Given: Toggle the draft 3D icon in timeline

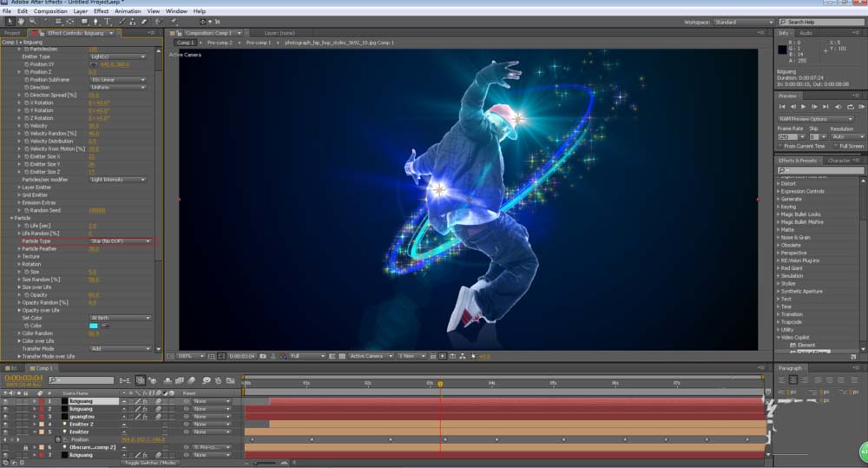Looking at the screenshot, I should click(x=154, y=380).
